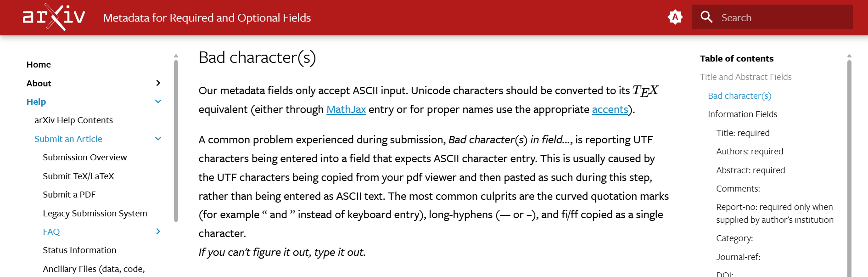
Task: Open the Home page from sidebar
Action: [39, 64]
